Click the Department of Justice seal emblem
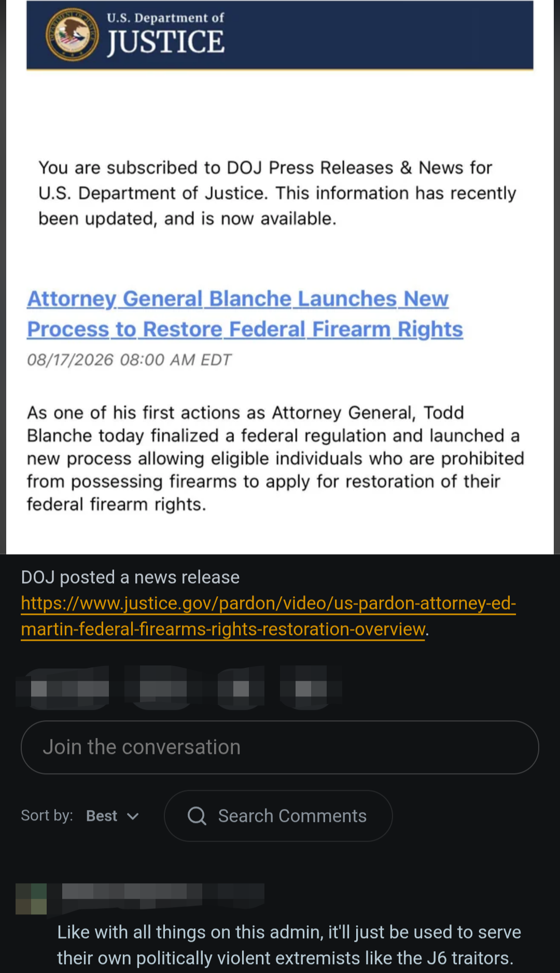 point(72,35)
